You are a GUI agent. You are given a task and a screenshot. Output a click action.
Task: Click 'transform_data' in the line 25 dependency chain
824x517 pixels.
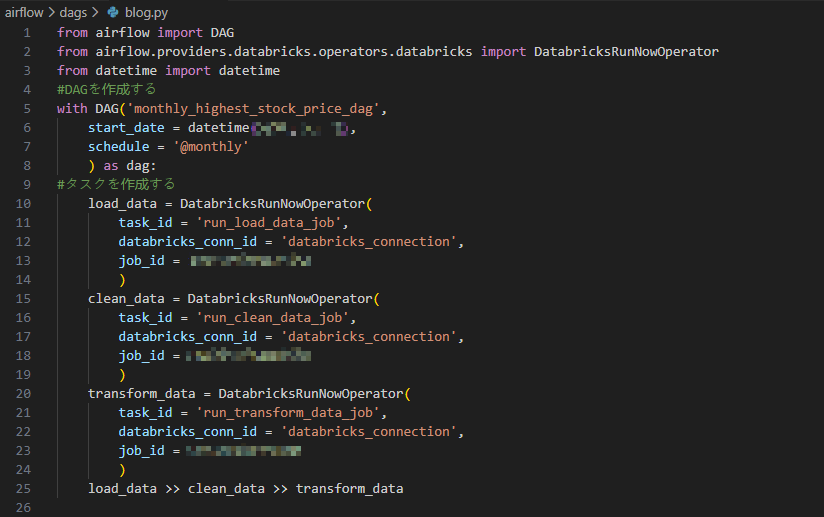[x=349, y=489]
